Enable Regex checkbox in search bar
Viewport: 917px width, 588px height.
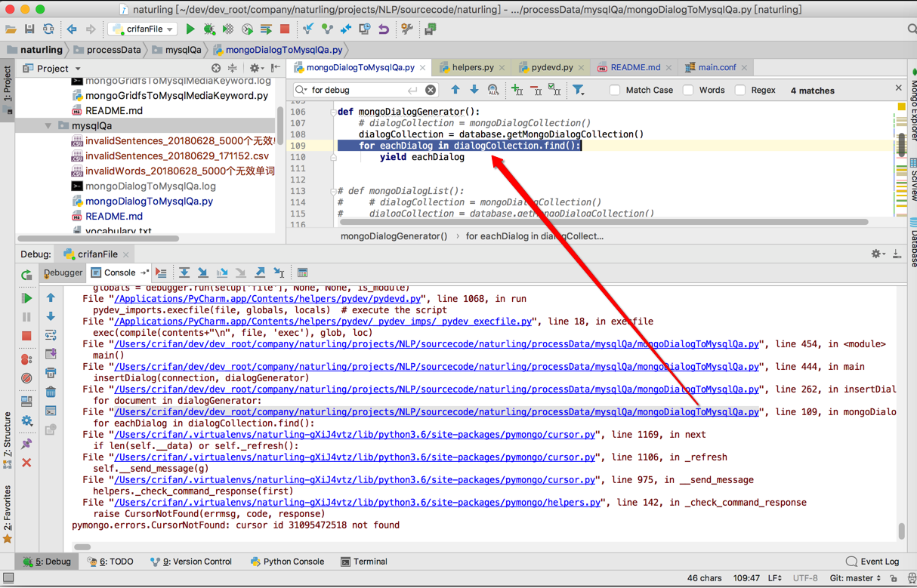tap(740, 90)
